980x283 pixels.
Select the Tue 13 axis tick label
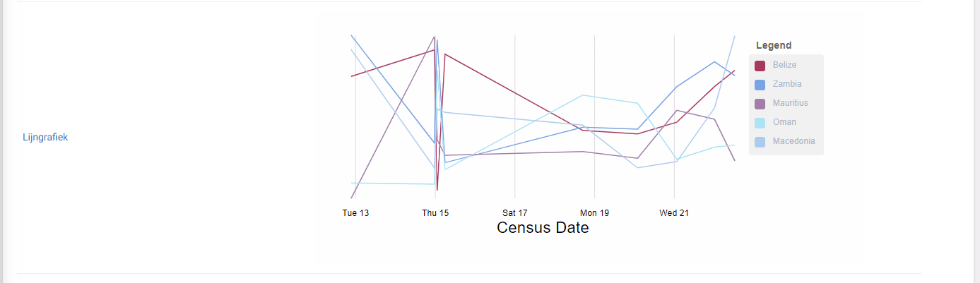pos(355,213)
